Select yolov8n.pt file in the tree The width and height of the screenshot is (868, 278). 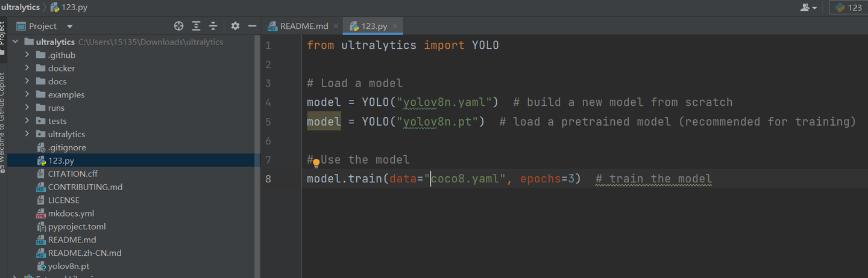pos(68,266)
